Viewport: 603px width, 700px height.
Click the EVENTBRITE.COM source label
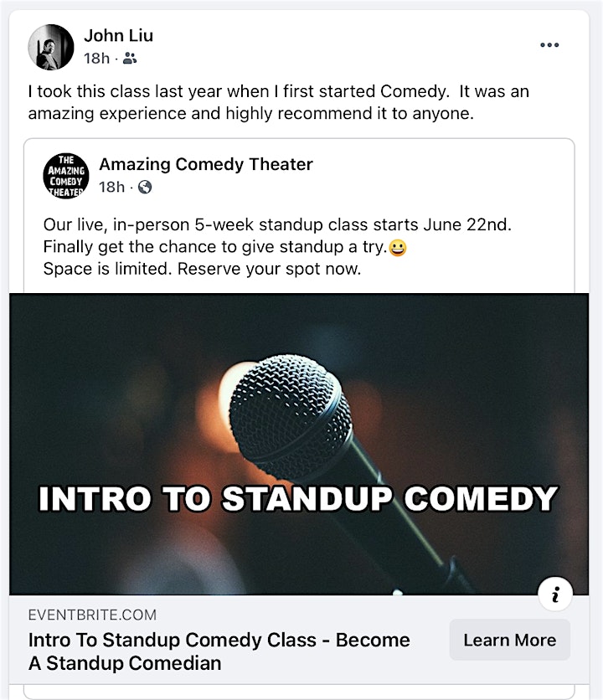92,615
